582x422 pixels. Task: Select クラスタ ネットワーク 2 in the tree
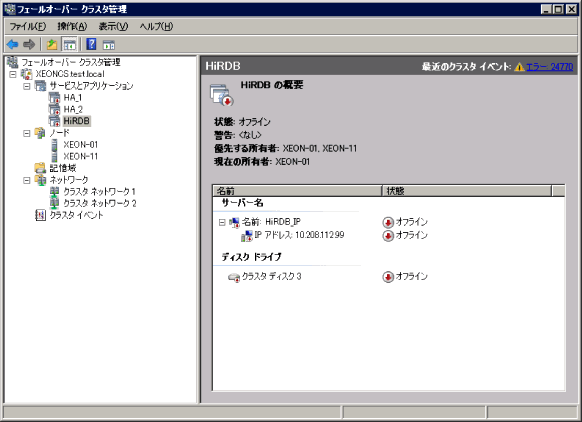point(99,203)
